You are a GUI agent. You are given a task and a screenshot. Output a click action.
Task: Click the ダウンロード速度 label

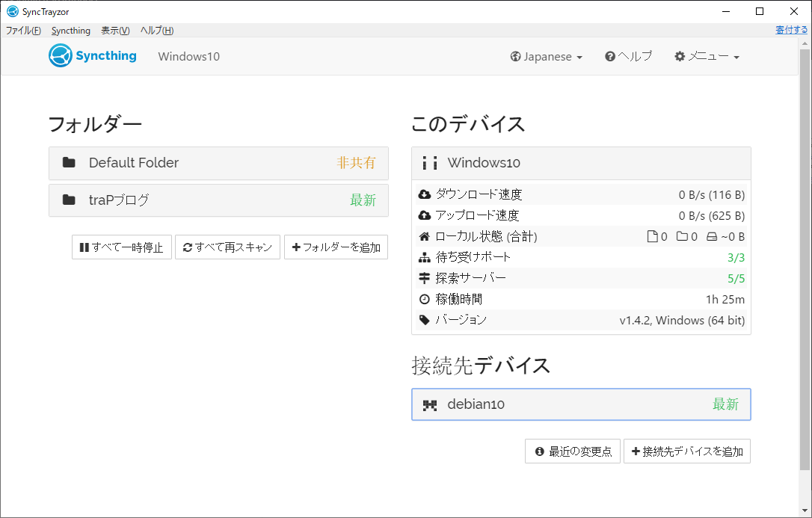click(479, 194)
